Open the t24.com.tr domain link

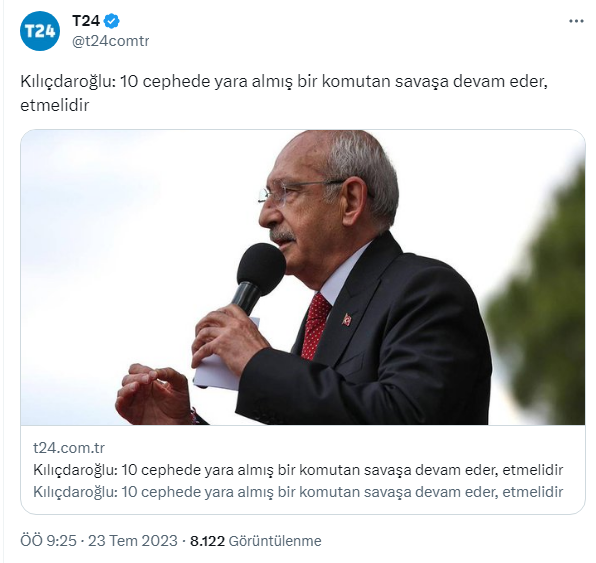pyautogui.click(x=69, y=448)
